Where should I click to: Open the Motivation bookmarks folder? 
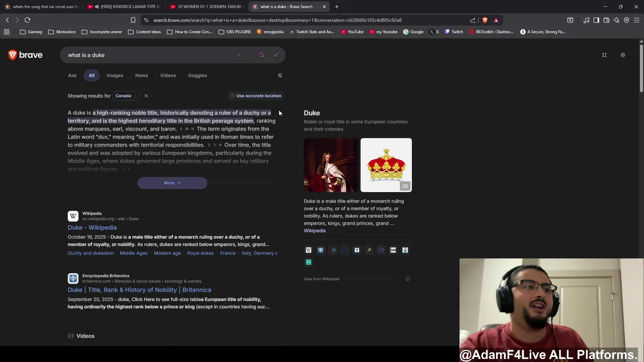(x=62, y=32)
